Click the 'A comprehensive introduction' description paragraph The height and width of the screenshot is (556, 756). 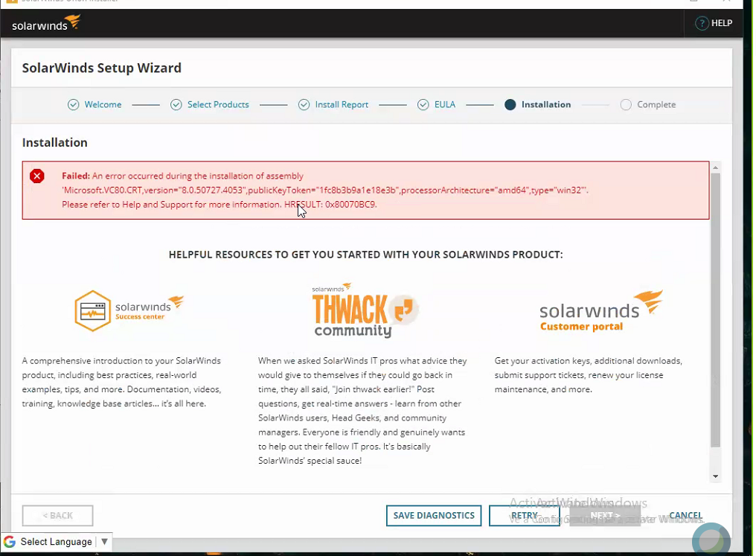[121, 382]
